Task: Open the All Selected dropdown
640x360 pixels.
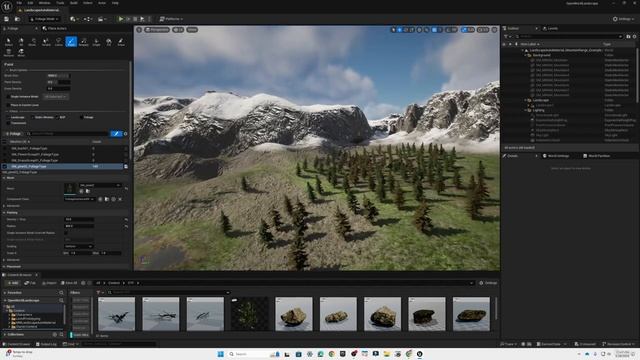Action: [x=55, y=97]
